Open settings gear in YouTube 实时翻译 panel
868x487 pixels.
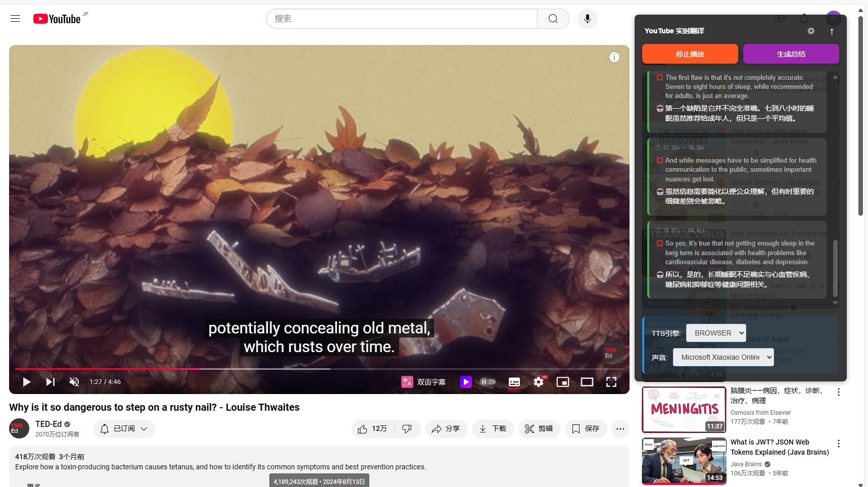(811, 31)
